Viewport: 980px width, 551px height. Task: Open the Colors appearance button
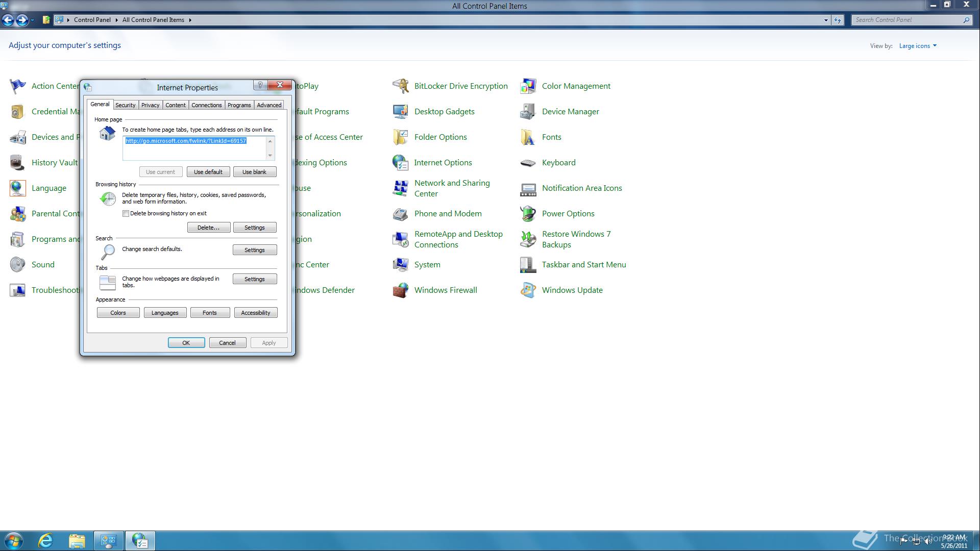tap(118, 313)
